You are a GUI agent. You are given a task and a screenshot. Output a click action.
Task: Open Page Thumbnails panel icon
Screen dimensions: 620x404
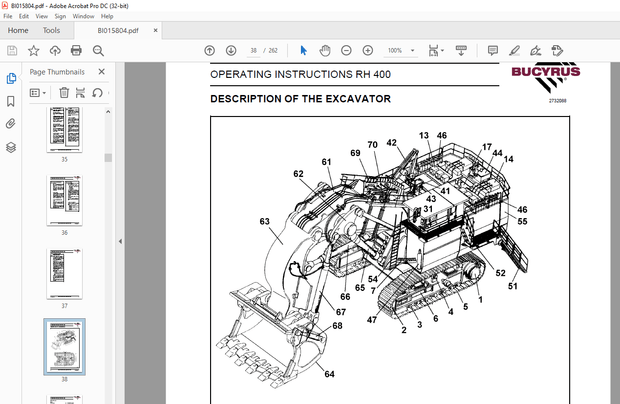click(11, 78)
